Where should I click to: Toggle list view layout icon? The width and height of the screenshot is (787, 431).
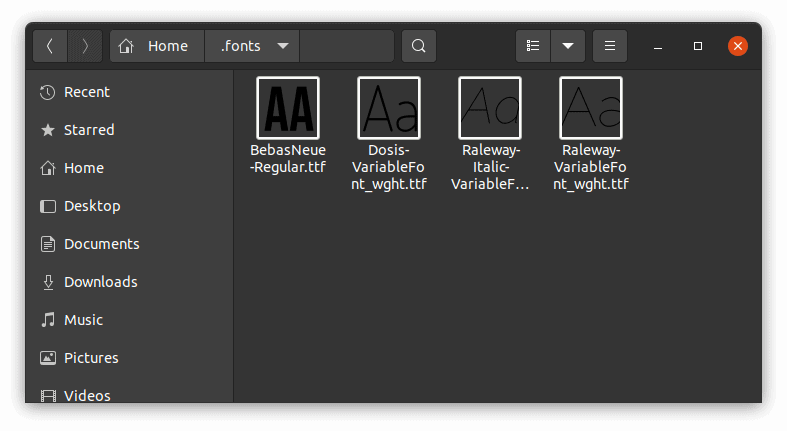(x=533, y=46)
